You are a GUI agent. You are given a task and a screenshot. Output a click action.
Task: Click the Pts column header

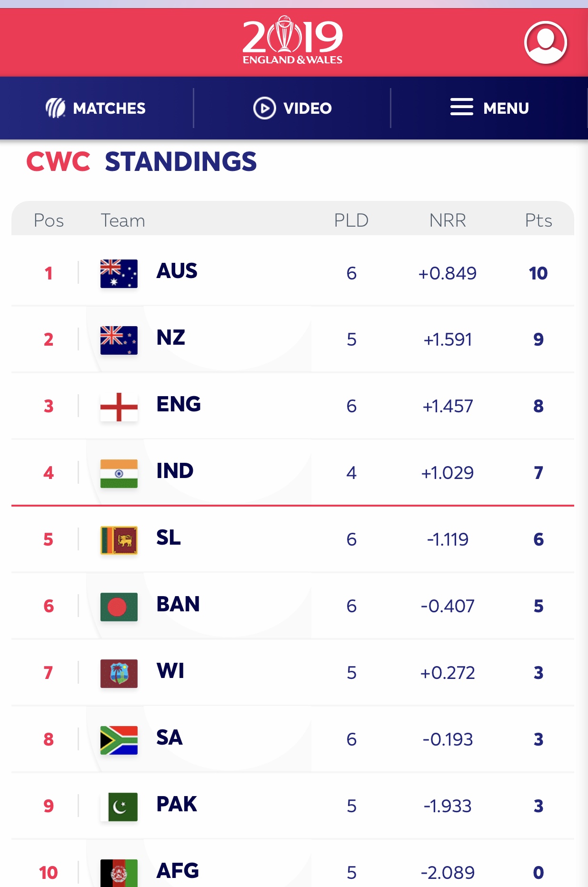(538, 220)
